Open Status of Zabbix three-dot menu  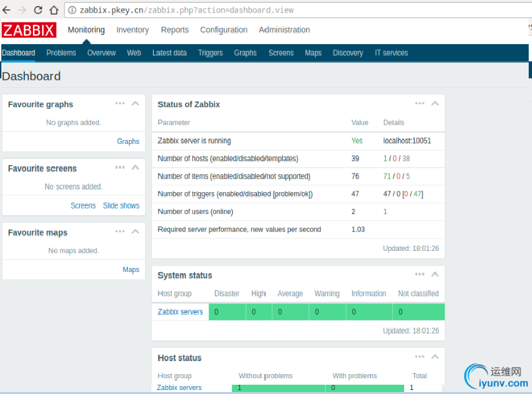click(420, 103)
